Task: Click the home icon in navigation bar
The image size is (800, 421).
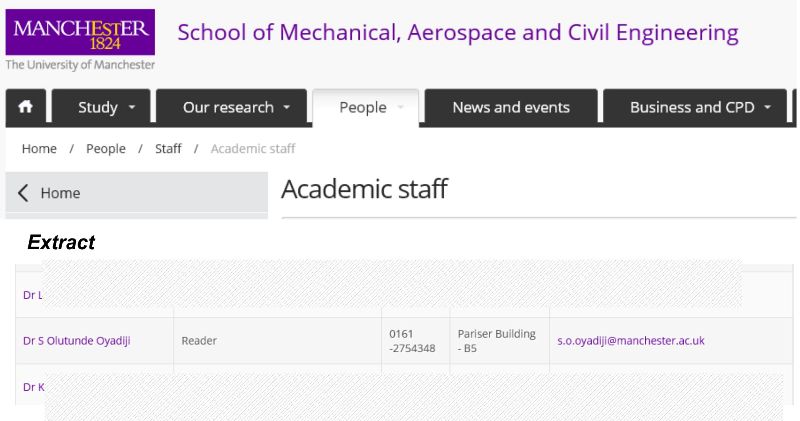Action: point(26,107)
